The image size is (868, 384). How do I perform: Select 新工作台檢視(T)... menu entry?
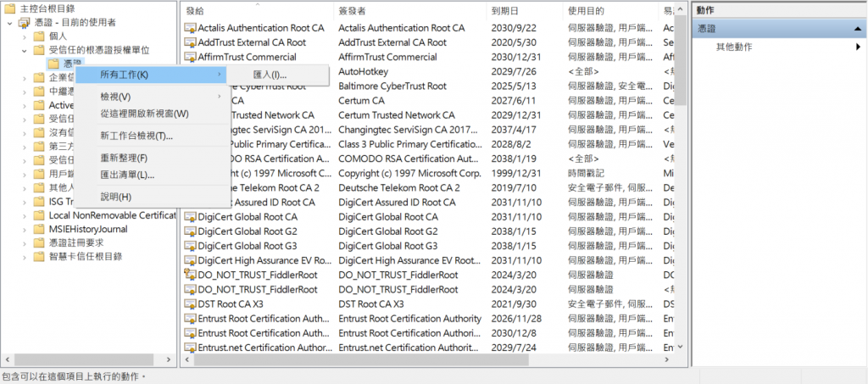pos(151,136)
